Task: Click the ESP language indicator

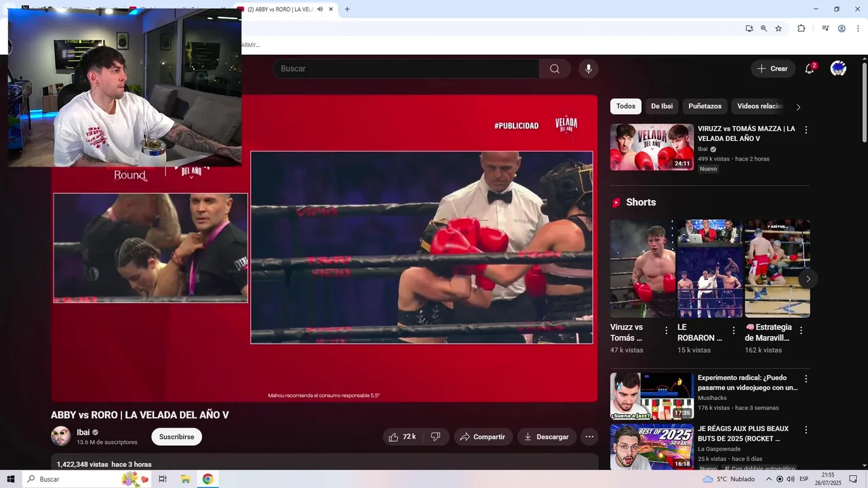Action: pos(804,479)
